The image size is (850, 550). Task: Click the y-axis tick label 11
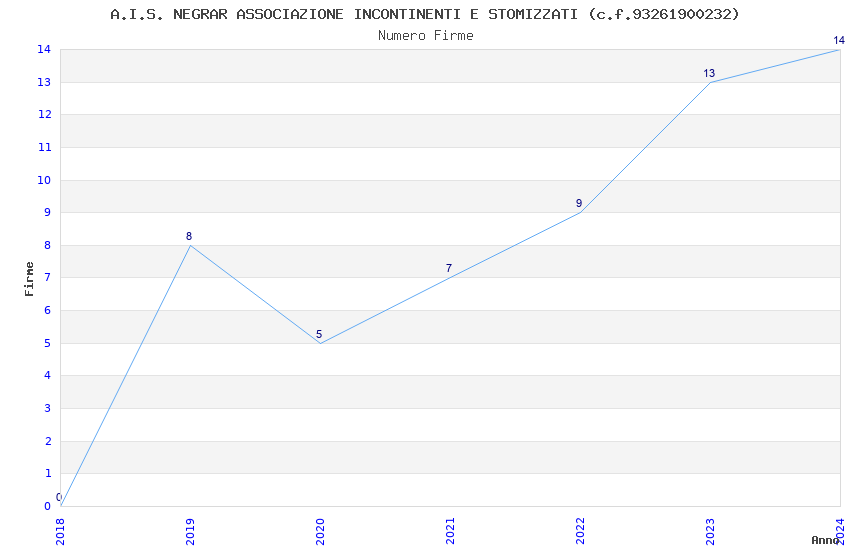44,147
